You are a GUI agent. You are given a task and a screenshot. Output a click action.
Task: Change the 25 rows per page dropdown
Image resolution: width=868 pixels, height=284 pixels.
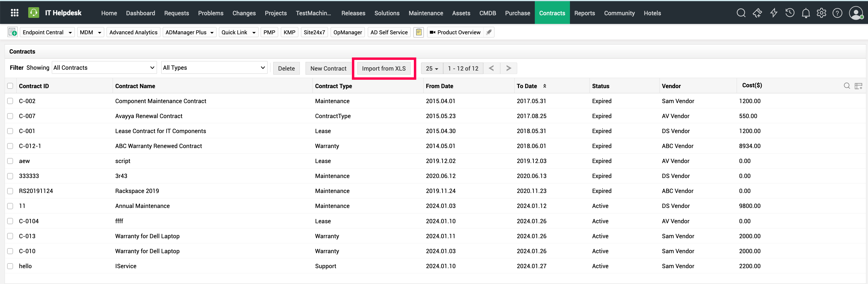(x=432, y=68)
